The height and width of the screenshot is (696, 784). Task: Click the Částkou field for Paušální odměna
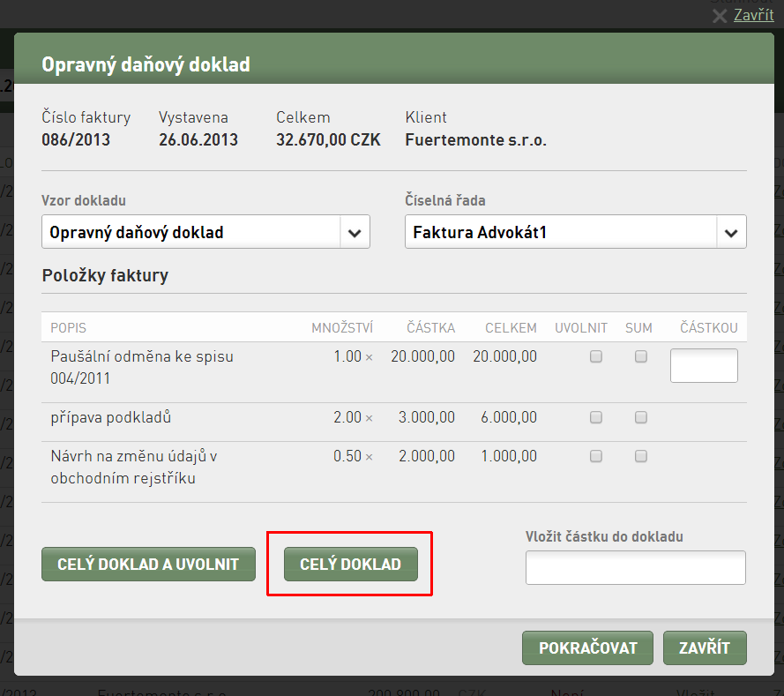pos(704,365)
